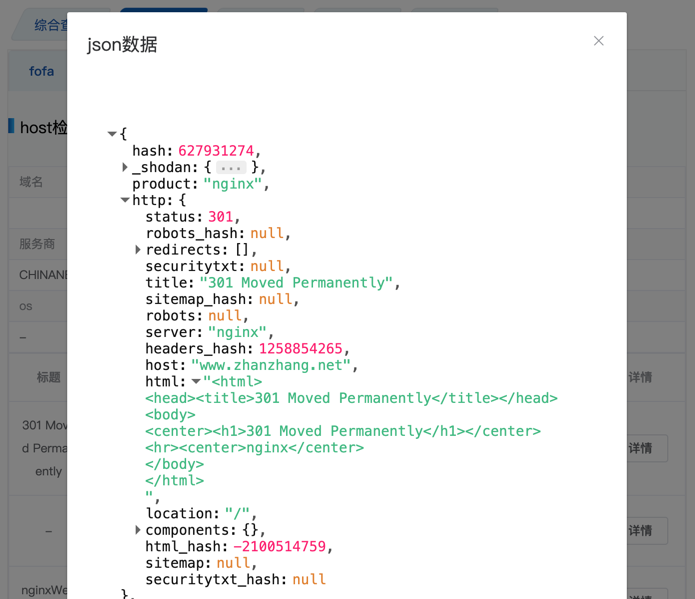This screenshot has height=599, width=695.
Task: Select location value "/"
Action: [x=237, y=513]
